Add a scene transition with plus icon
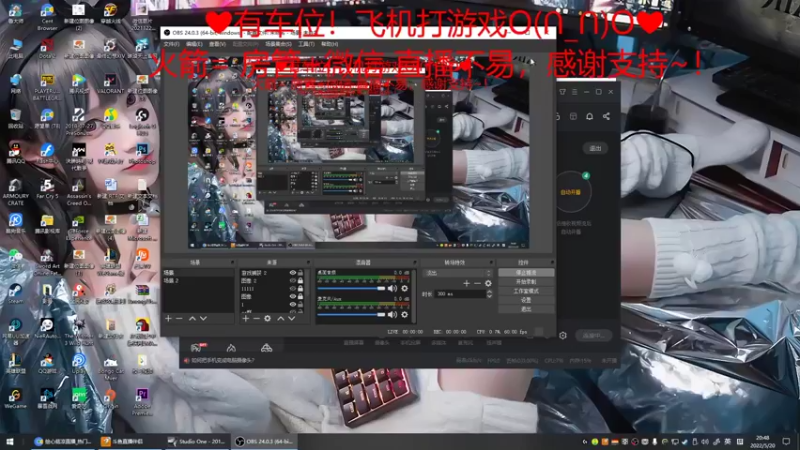Viewport: 800px width, 450px height. pos(466,283)
